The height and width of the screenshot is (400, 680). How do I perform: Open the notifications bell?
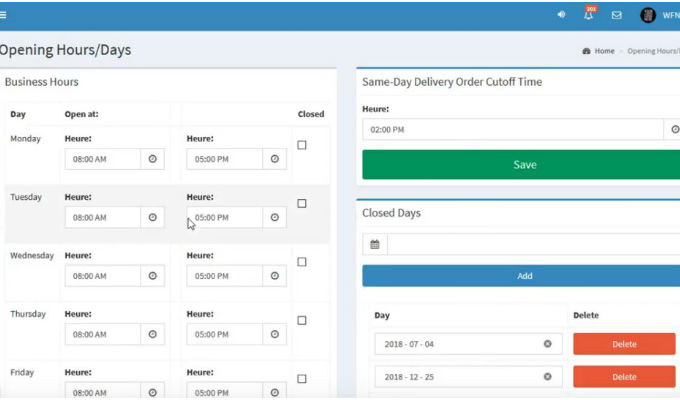tap(588, 15)
